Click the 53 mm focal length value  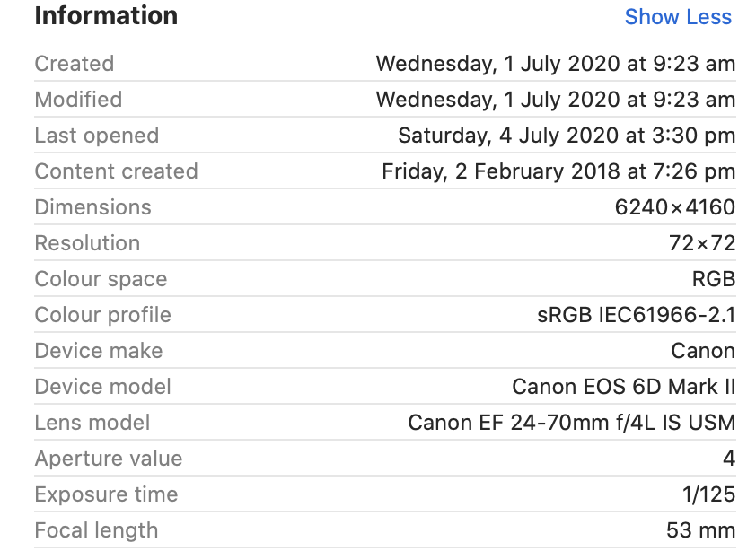coord(700,530)
